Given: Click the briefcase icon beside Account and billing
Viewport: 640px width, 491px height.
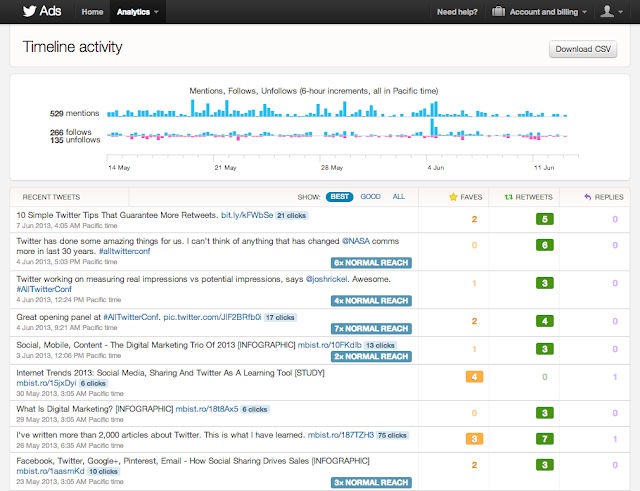Looking at the screenshot, I should [498, 11].
